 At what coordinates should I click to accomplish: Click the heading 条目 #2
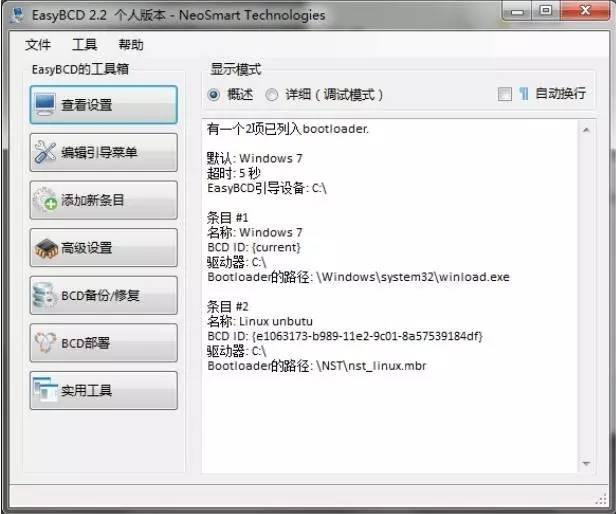[227, 306]
